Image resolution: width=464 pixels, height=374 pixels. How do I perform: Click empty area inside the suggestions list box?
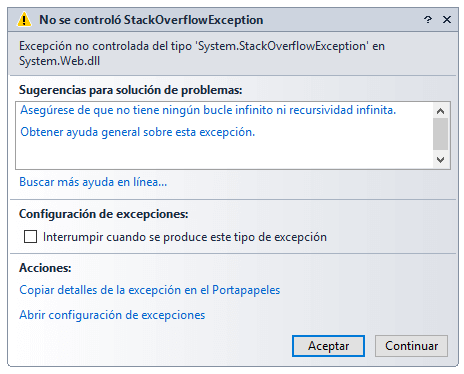223,154
